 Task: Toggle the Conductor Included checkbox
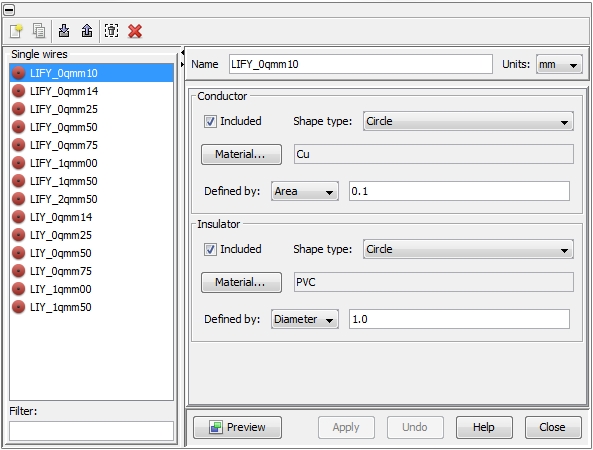(x=210, y=121)
